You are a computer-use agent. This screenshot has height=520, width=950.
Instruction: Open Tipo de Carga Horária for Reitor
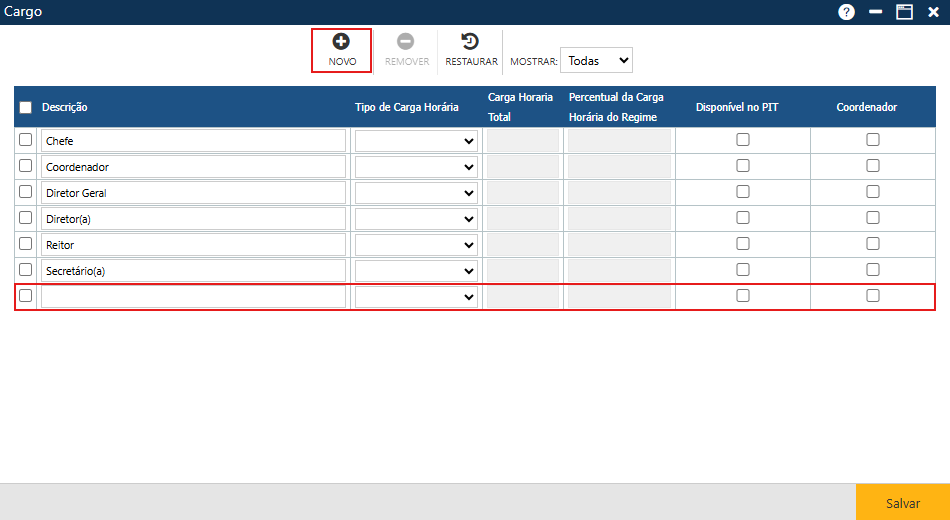(416, 245)
